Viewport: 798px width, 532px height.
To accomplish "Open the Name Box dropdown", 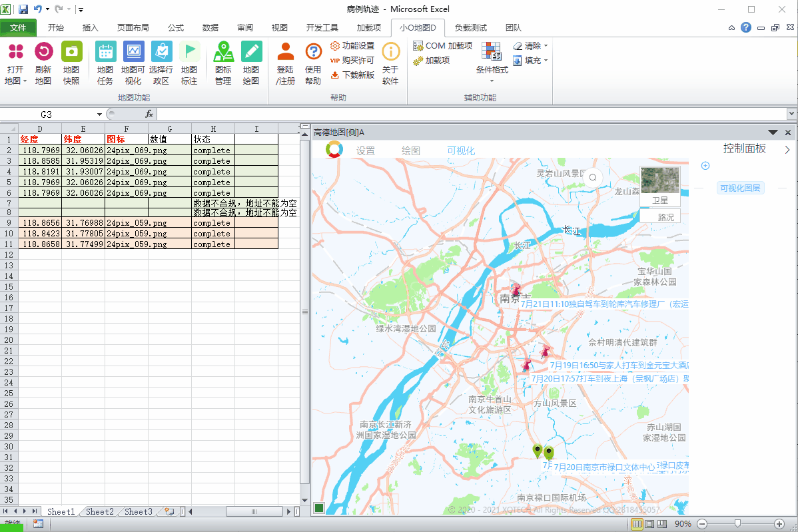I will click(x=99, y=115).
